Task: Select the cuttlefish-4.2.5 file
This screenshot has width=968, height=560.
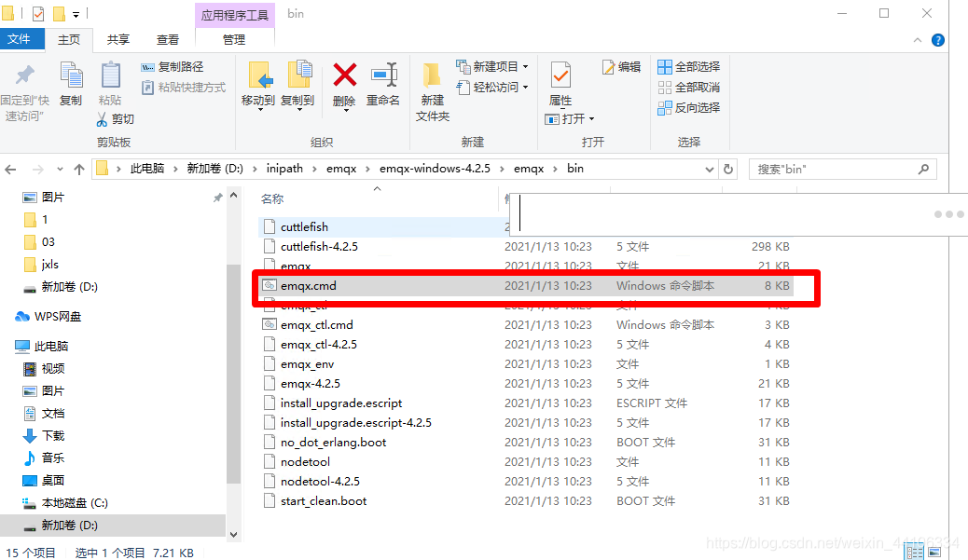Action: pos(525,246)
